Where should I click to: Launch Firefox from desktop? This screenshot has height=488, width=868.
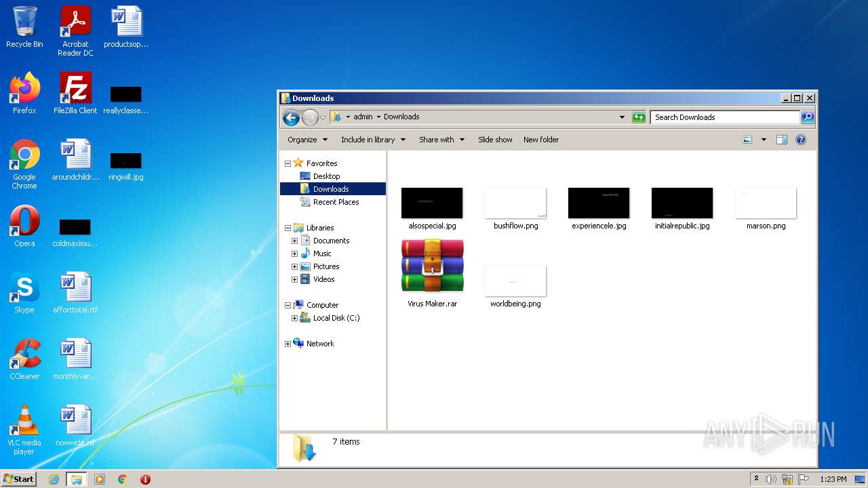(x=24, y=94)
